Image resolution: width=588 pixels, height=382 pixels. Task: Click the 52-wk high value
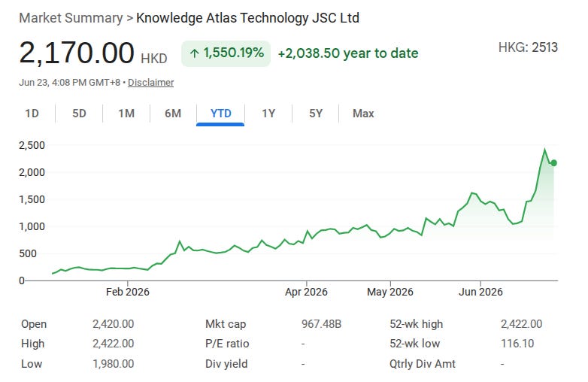click(x=521, y=324)
